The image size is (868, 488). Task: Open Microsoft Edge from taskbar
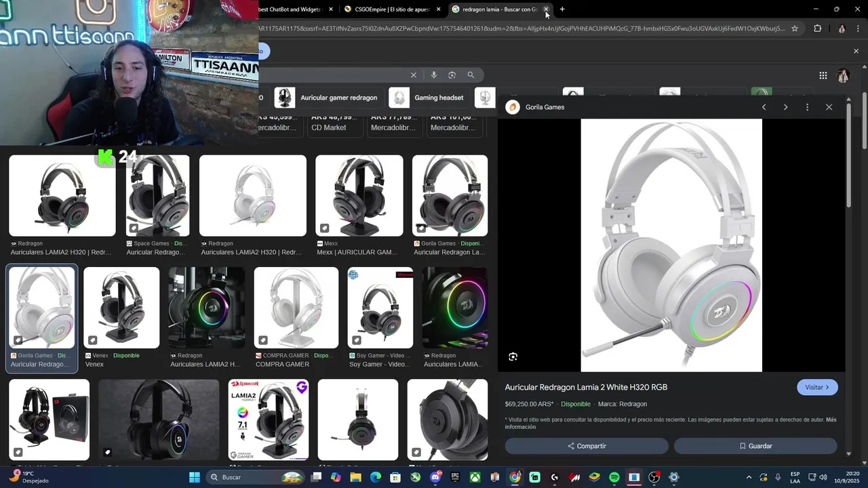coord(375,477)
